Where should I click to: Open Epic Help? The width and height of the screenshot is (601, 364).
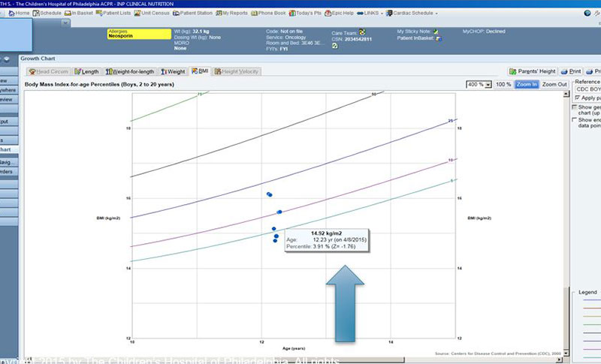tap(340, 13)
